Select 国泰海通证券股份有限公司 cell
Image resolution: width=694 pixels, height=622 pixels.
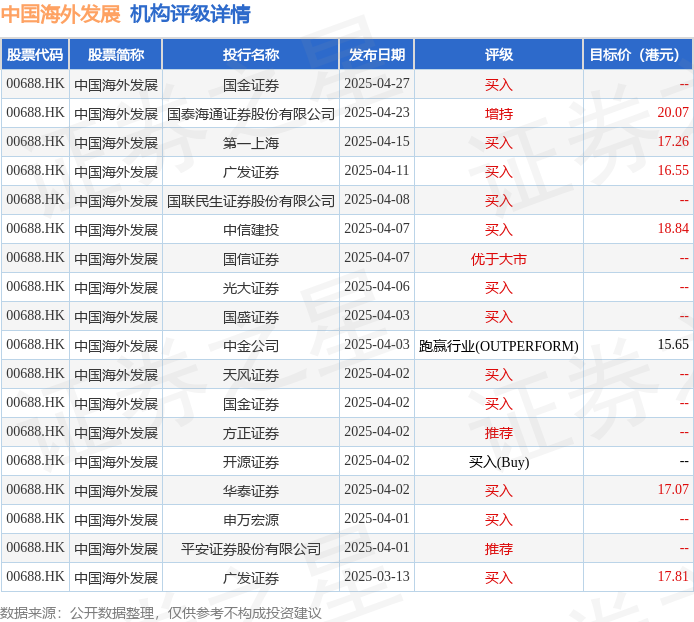(x=251, y=114)
